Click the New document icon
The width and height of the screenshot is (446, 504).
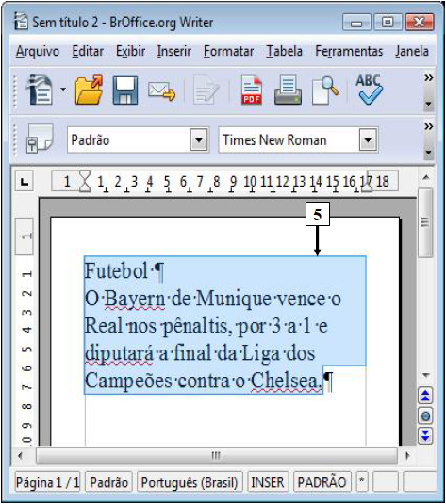point(40,89)
